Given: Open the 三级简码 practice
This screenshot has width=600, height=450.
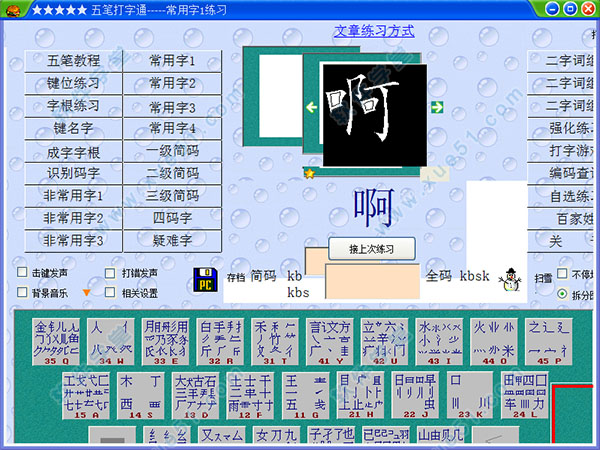Looking at the screenshot, I should [172, 196].
